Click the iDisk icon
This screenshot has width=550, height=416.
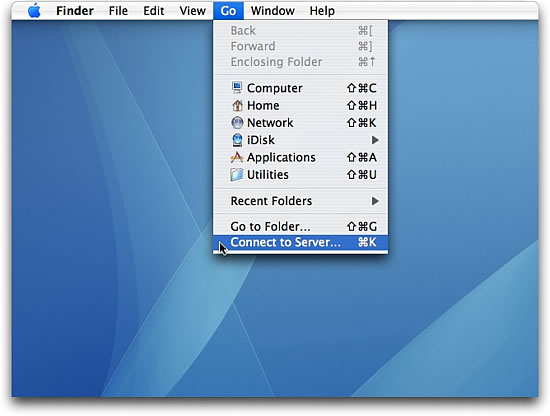tap(237, 140)
